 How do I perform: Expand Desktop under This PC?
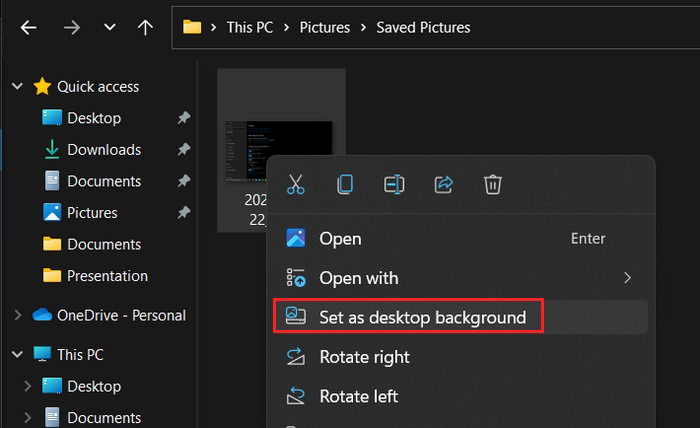point(28,386)
